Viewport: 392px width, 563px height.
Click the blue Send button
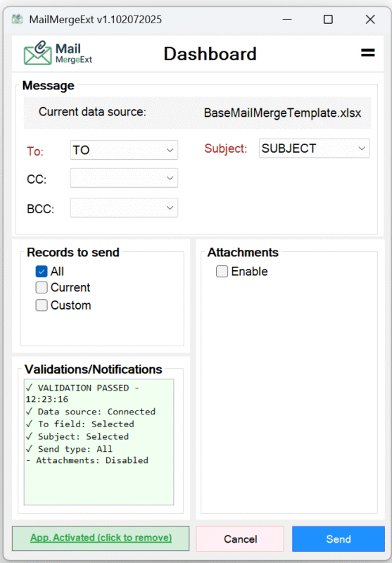(338, 539)
